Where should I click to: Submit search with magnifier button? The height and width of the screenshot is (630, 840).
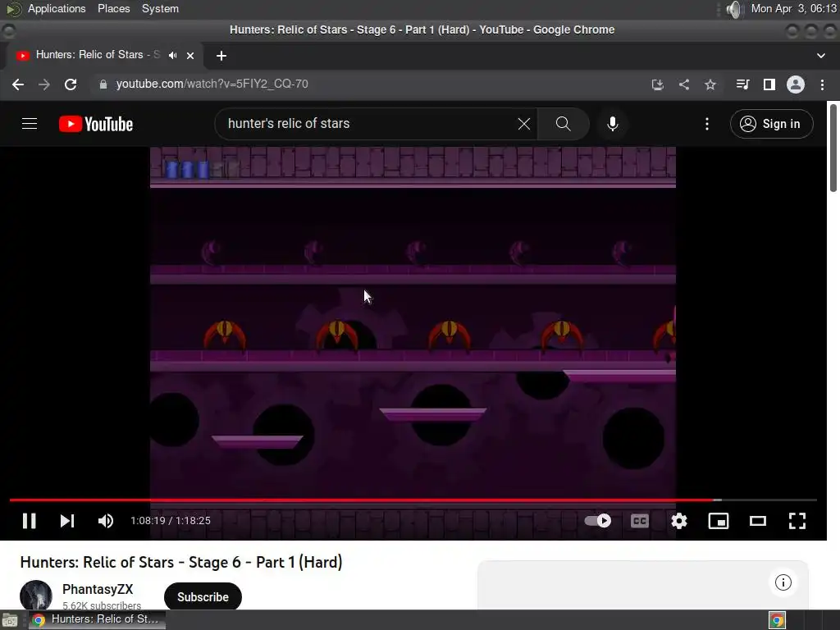coord(563,124)
